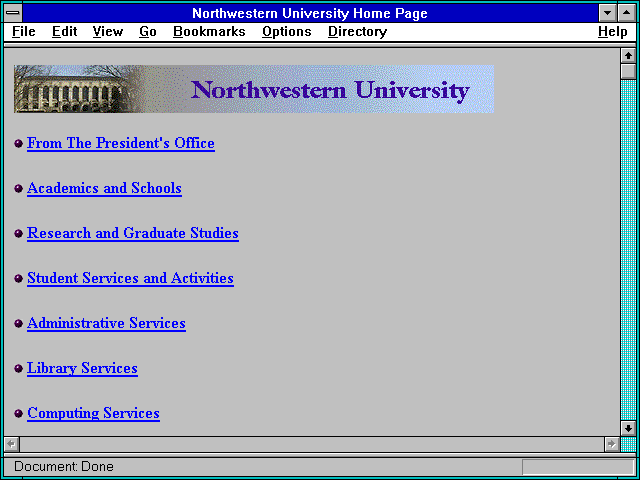The width and height of the screenshot is (640, 480).
Task: Maximize the window with title bar up arrow
Action: coord(627,13)
